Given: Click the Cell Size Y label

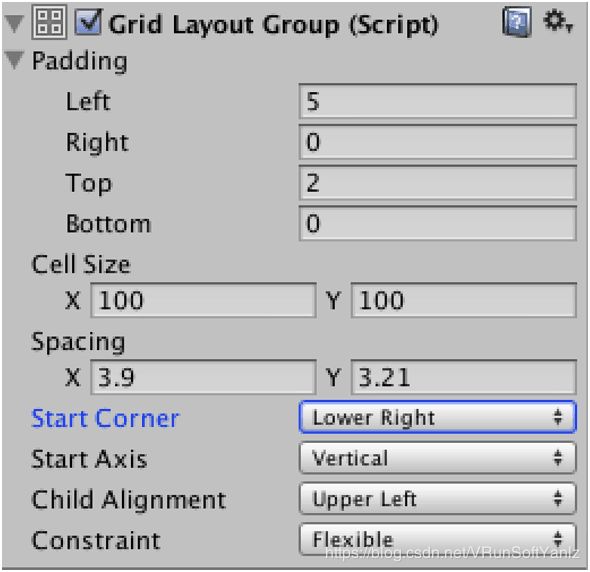Looking at the screenshot, I should 333,300.
